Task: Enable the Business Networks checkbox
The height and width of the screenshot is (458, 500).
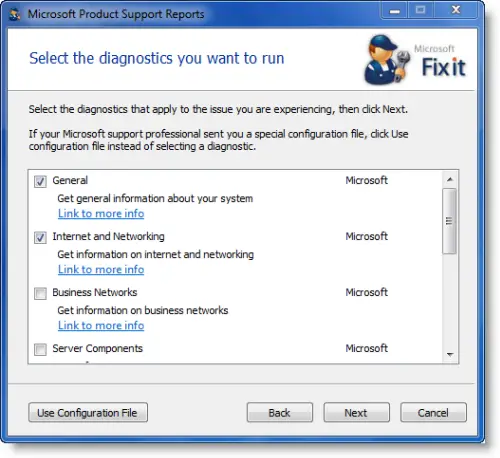Action: coord(40,293)
